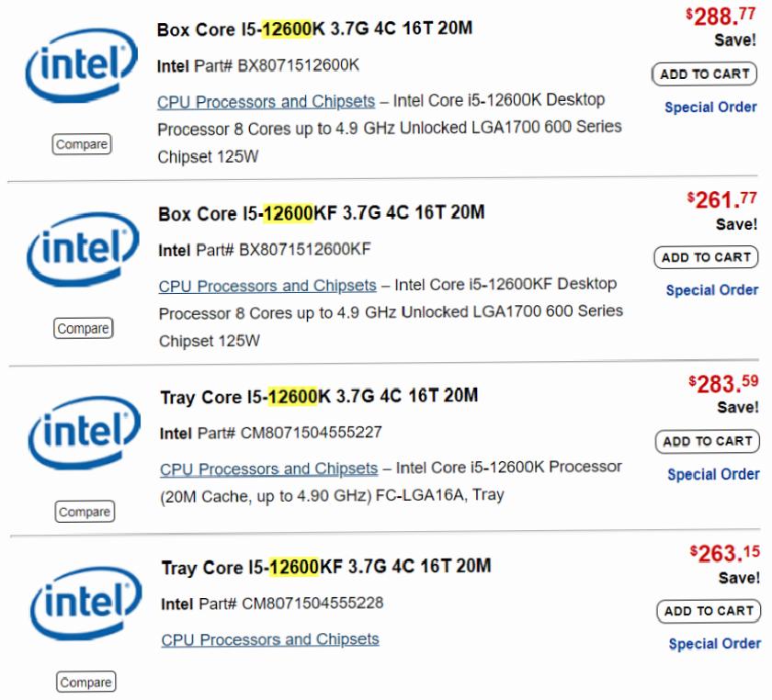Open CPU Processors and Chipsets link under BX8071512600KF
The image size is (772, 700).
[267, 286]
